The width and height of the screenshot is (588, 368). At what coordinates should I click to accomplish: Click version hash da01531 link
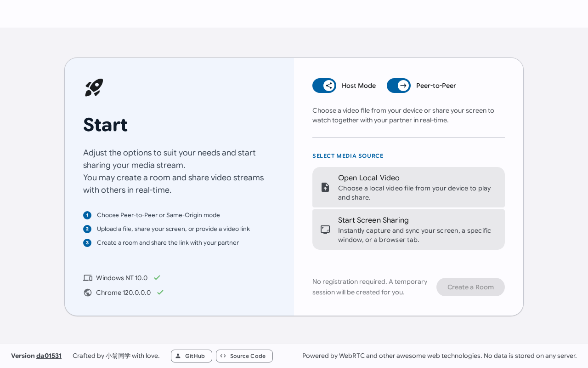49,356
